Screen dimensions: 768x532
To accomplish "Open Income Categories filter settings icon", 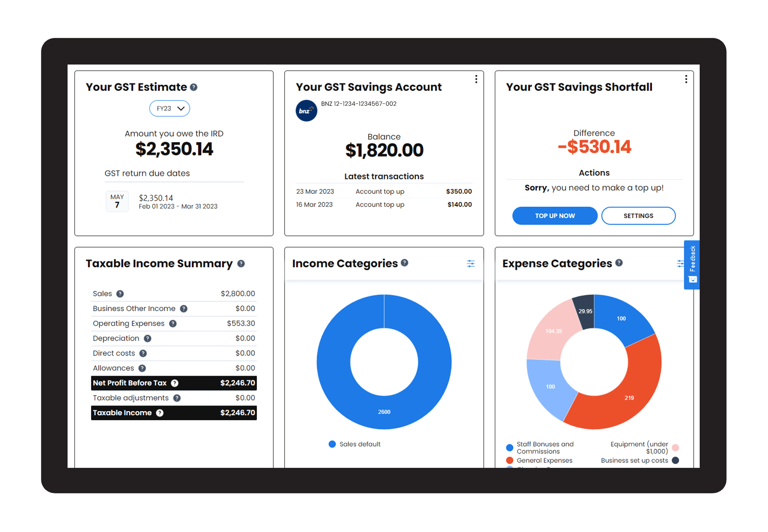I will click(471, 264).
